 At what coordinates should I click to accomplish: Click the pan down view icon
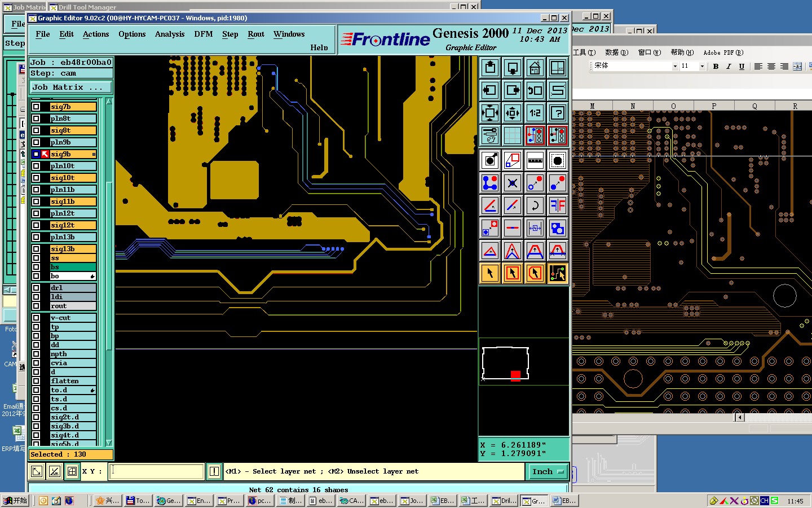click(x=513, y=68)
